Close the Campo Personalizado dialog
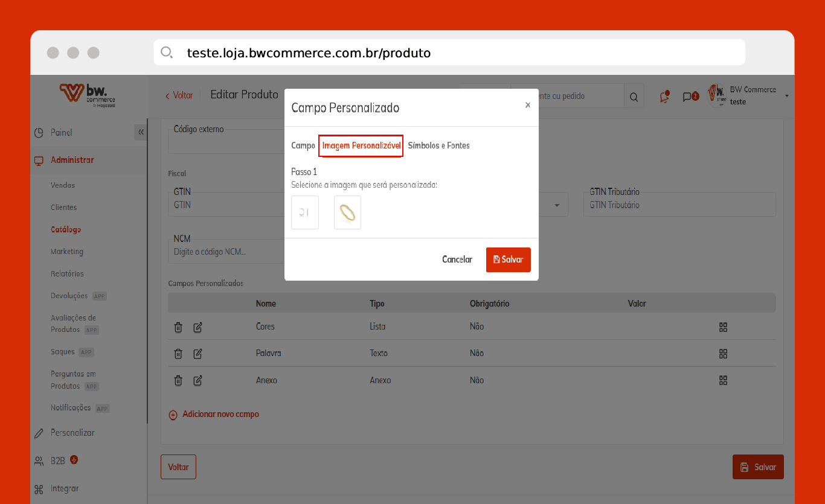Screen dimensions: 825x504 [x=527, y=105]
